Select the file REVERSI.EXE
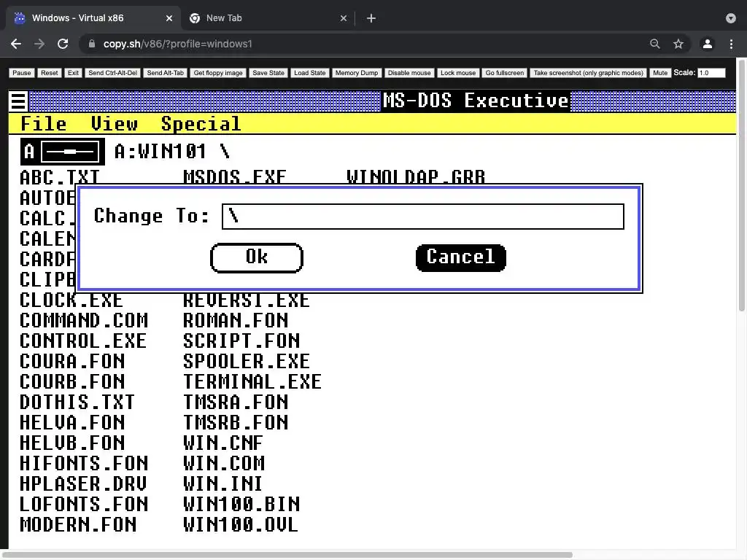 [x=247, y=300]
